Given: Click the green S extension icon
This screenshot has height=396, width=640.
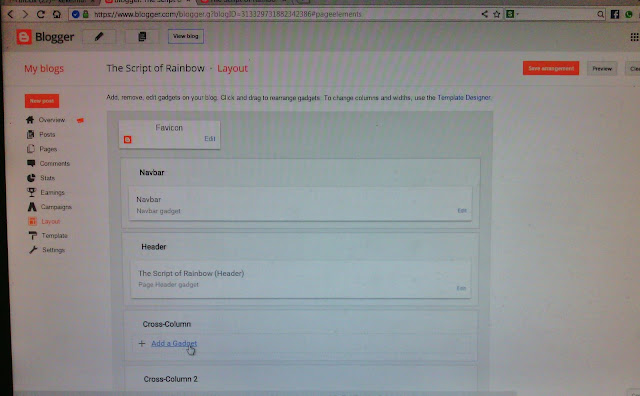Looking at the screenshot, I should pos(510,14).
